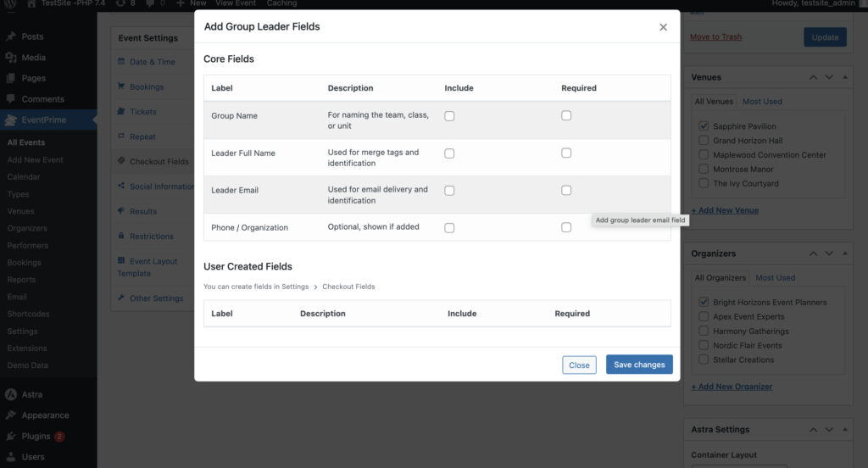Enable Include checkbox for Group Name
868x468 pixels.
coord(449,116)
